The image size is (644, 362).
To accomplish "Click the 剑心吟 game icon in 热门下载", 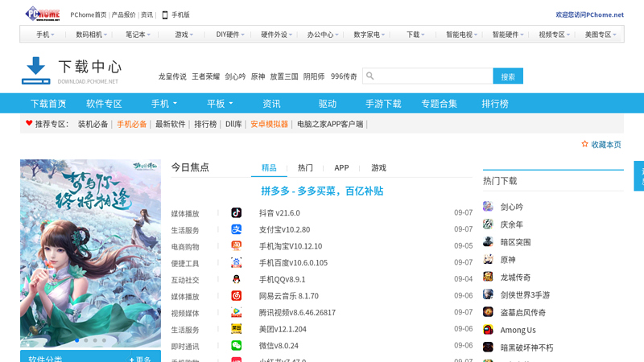I will 488,206.
